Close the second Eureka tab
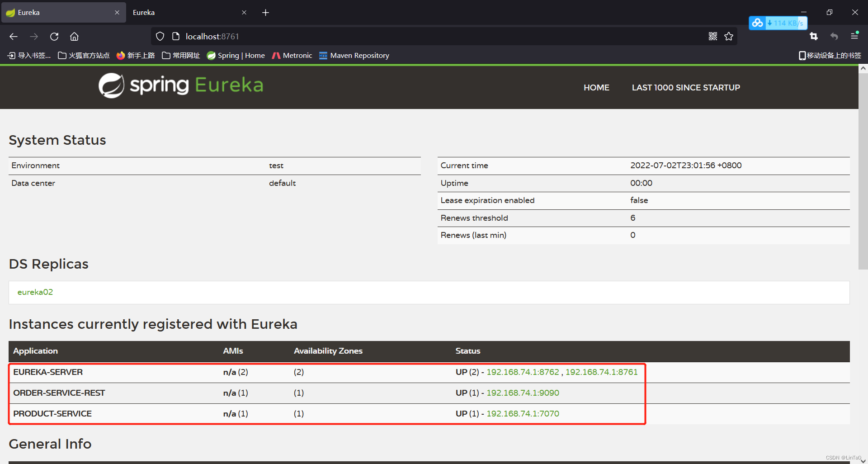This screenshot has width=868, height=464. click(x=244, y=13)
